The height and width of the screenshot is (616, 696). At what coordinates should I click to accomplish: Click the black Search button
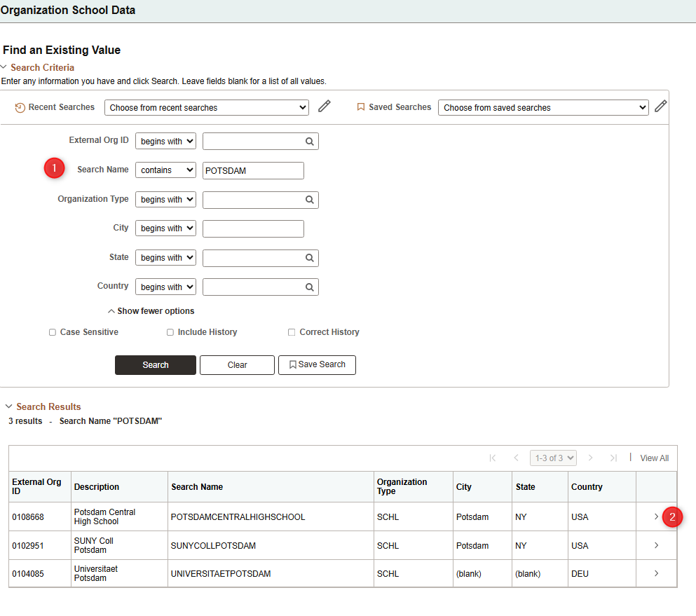click(x=156, y=365)
